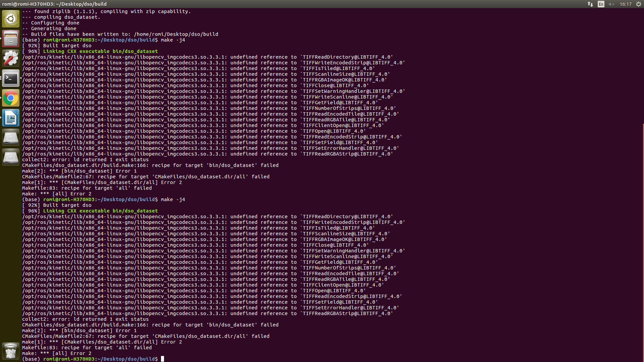Open the power and session gear menu
Viewport: 644px width, 362px height.
[x=639, y=4]
